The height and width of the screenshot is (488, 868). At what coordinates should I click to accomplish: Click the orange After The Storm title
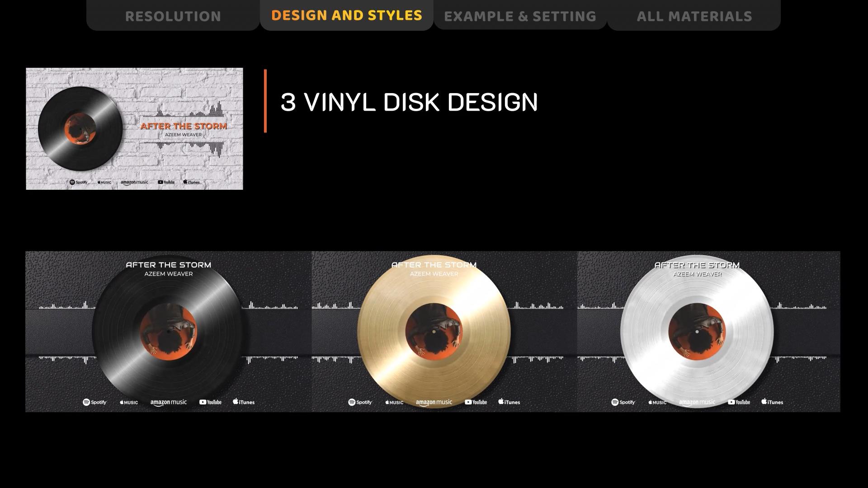click(x=184, y=126)
